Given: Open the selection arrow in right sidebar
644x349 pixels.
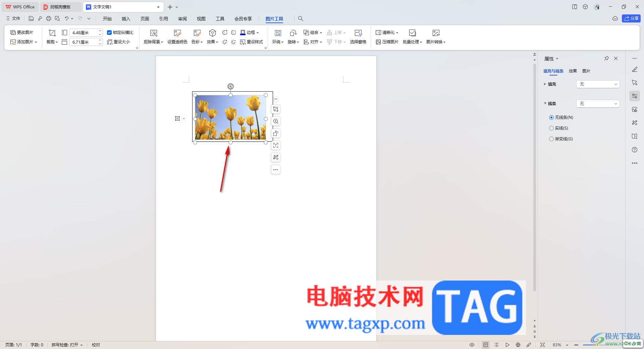Looking at the screenshot, I should click(x=635, y=83).
